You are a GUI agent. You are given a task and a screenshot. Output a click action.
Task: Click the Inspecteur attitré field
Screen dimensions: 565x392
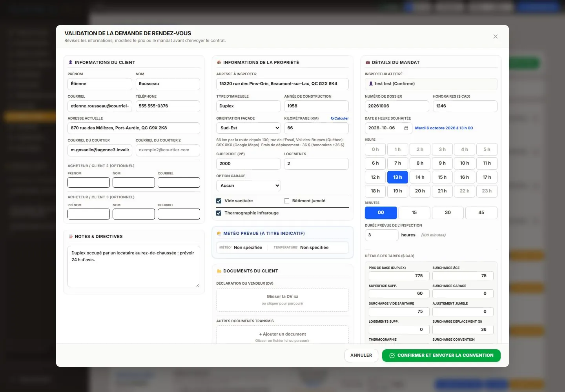tap(431, 84)
